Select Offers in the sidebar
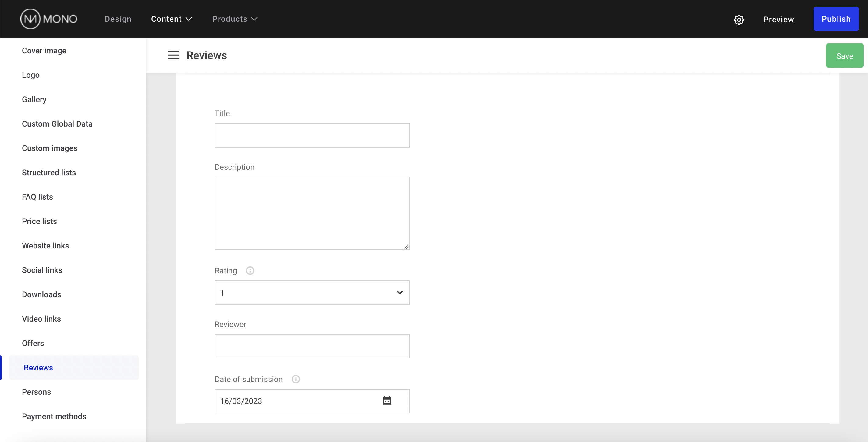 [33, 343]
